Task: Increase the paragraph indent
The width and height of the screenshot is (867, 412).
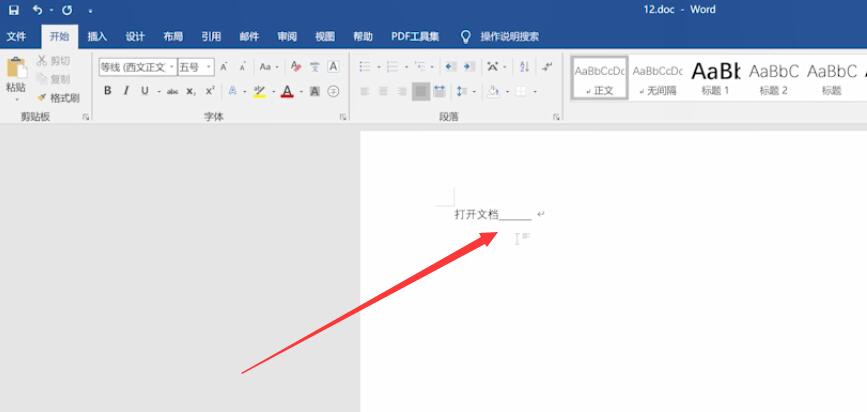Action: (469, 67)
